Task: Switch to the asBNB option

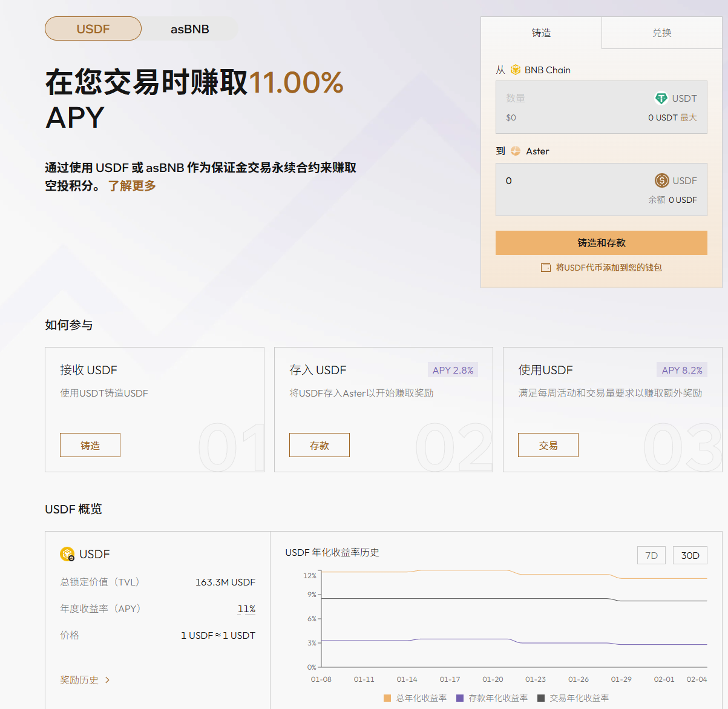Action: (x=188, y=28)
